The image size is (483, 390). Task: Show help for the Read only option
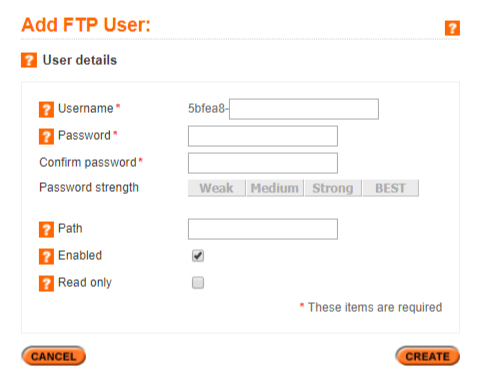(46, 284)
